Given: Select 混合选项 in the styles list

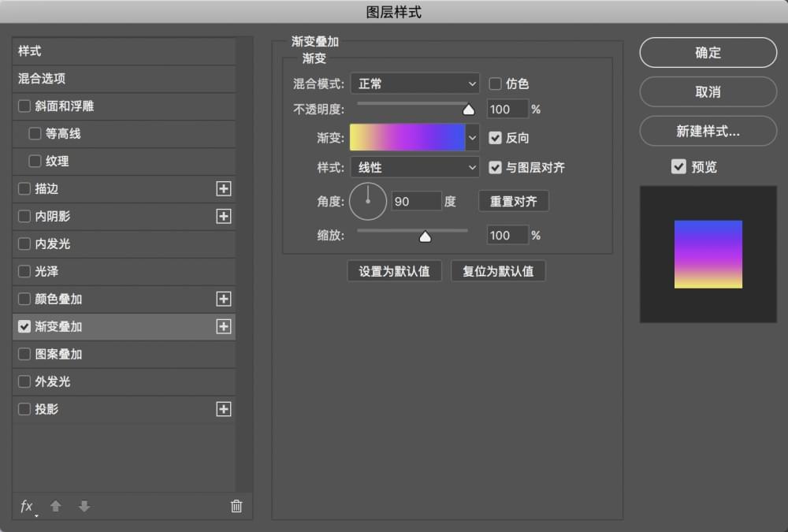Looking at the screenshot, I should (124, 79).
